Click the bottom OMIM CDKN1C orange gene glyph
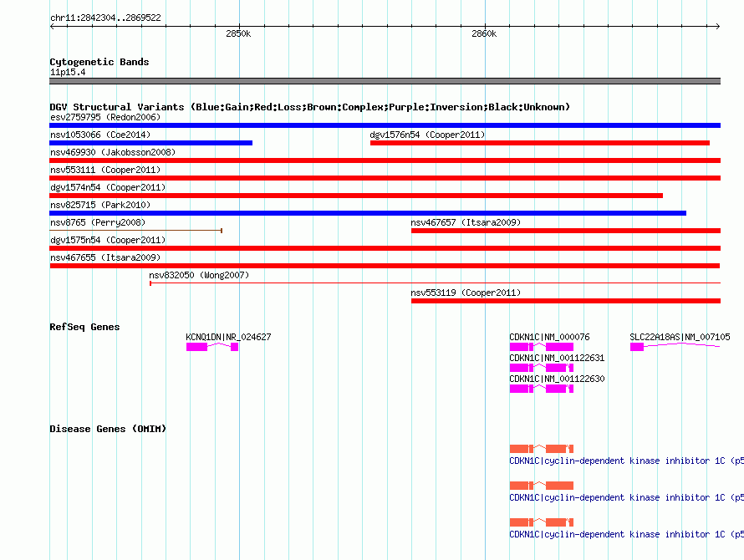Screen dimensions: 744x560 pyautogui.click(x=541, y=522)
